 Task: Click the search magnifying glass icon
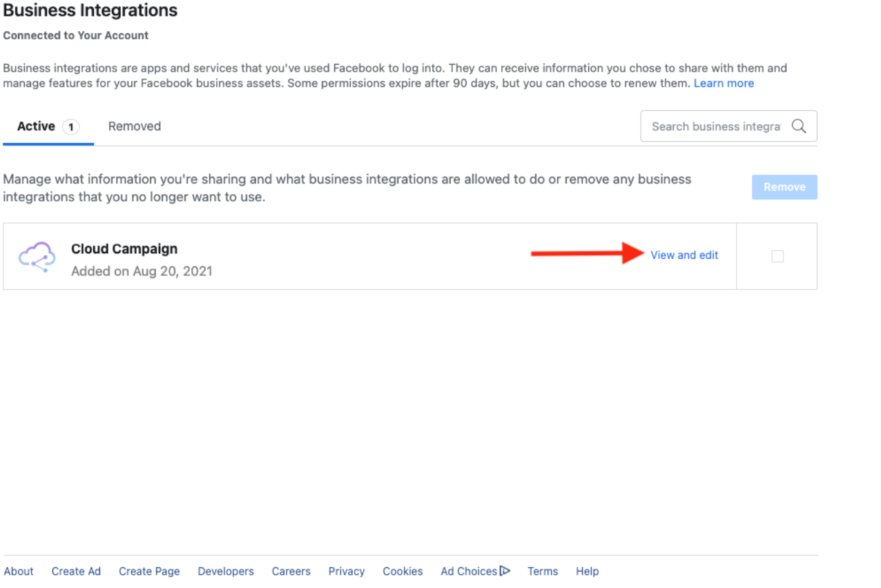799,126
